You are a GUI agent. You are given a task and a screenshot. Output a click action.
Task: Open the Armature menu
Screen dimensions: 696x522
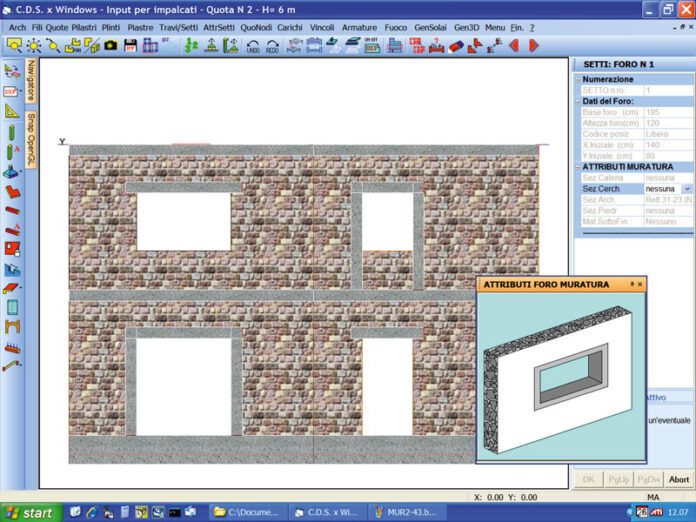coord(359,27)
